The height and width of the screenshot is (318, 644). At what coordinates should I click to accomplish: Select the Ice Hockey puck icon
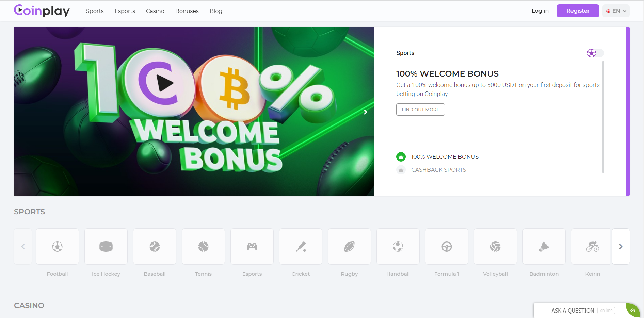click(106, 246)
